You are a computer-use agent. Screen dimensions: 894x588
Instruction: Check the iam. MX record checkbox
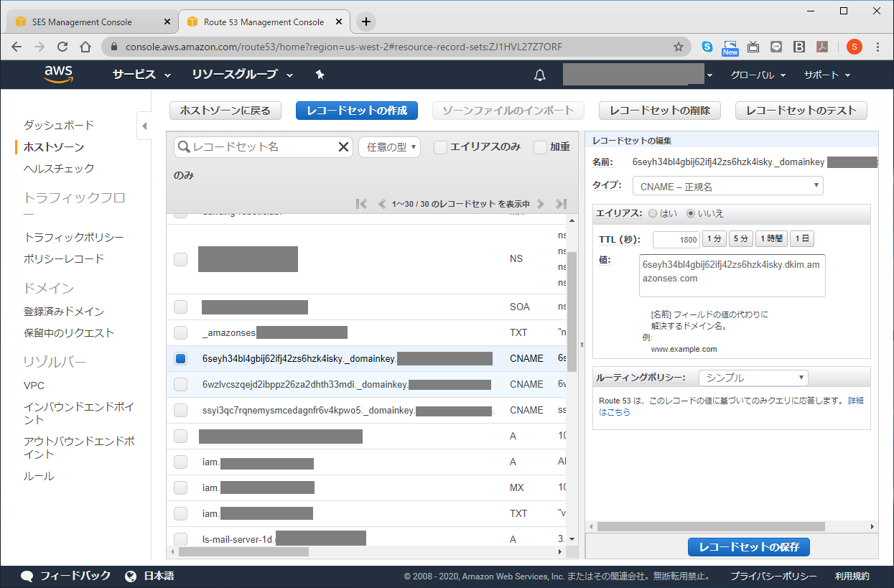tap(181, 487)
